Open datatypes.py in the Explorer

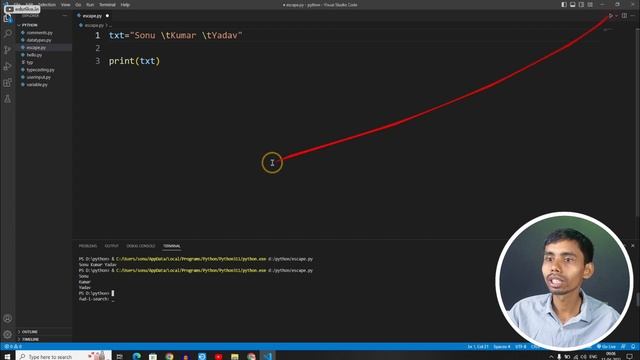pyautogui.click(x=39, y=40)
